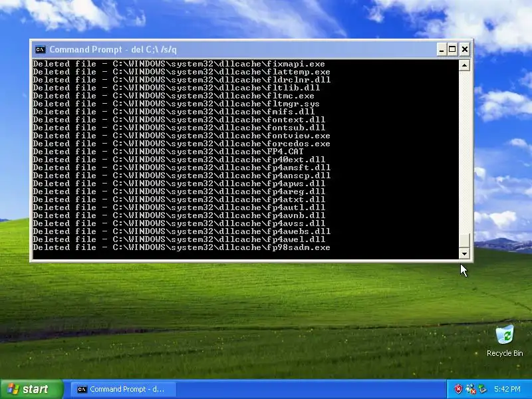Select Command Prompt taskbar button
The image size is (532, 399).
[124, 389]
